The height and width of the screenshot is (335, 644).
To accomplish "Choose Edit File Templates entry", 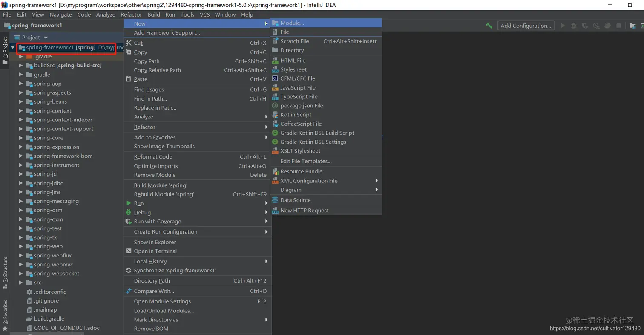I will [306, 161].
